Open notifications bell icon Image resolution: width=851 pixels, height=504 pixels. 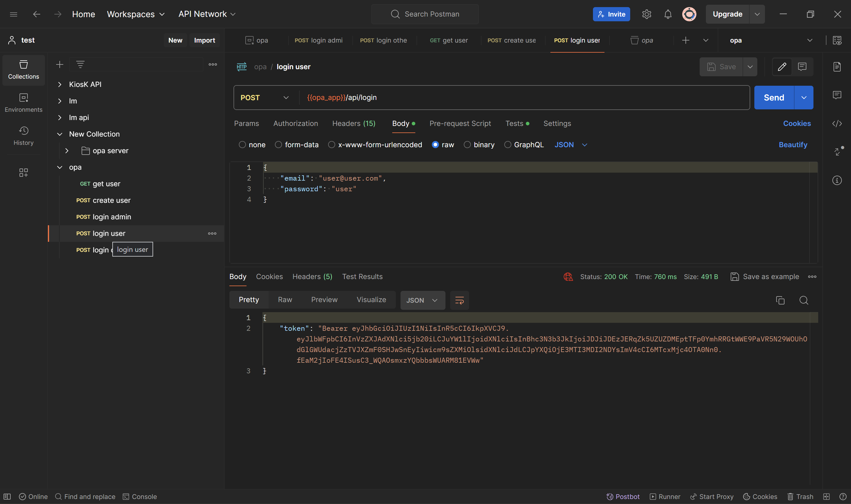(x=668, y=14)
